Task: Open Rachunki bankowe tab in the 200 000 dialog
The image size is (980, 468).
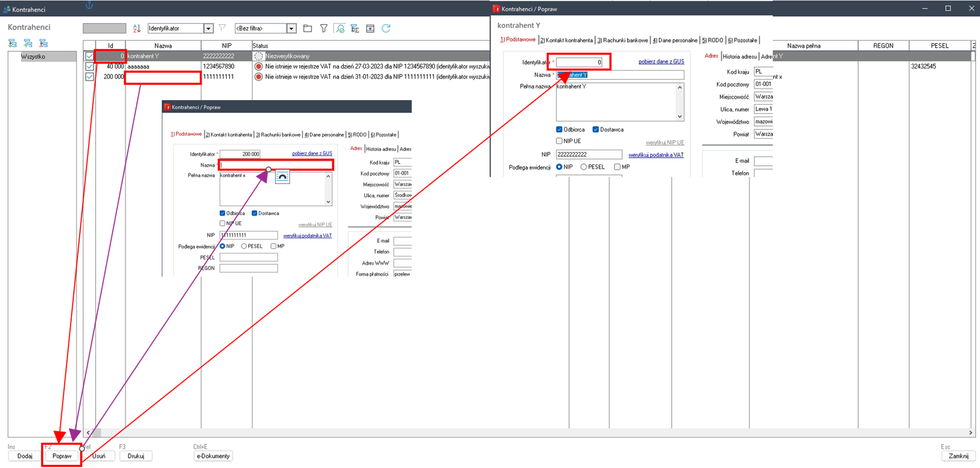Action: click(278, 135)
